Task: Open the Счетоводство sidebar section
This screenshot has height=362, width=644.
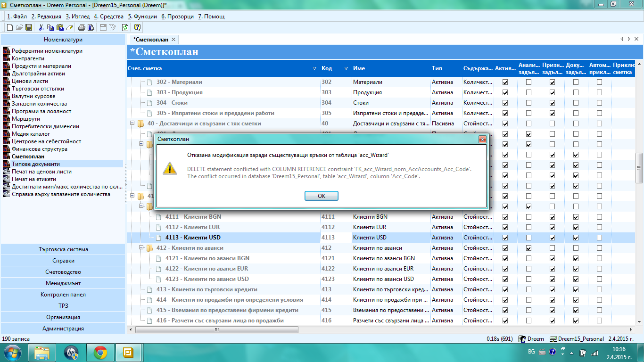Action: click(x=63, y=272)
